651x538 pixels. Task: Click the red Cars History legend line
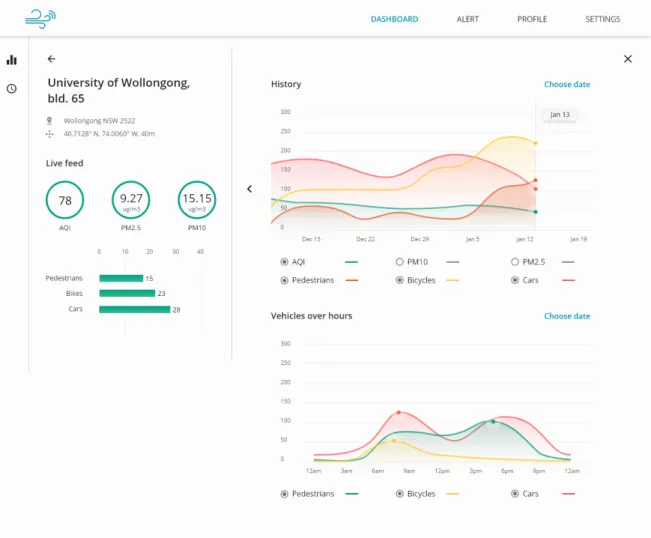click(568, 280)
